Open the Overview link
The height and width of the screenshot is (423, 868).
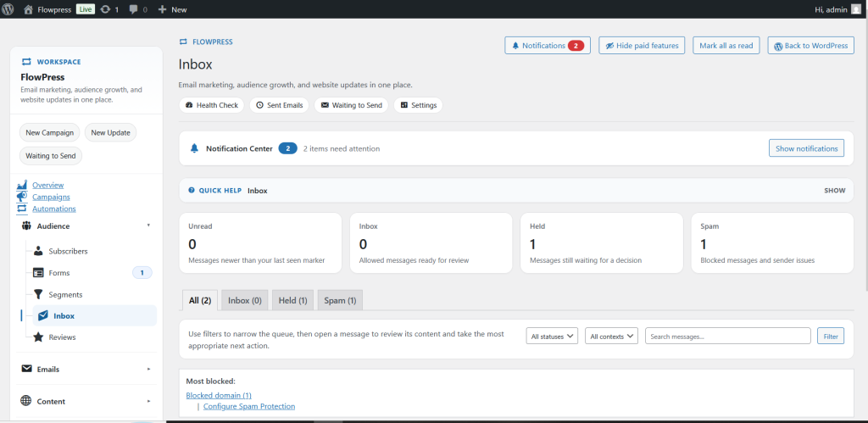click(47, 185)
